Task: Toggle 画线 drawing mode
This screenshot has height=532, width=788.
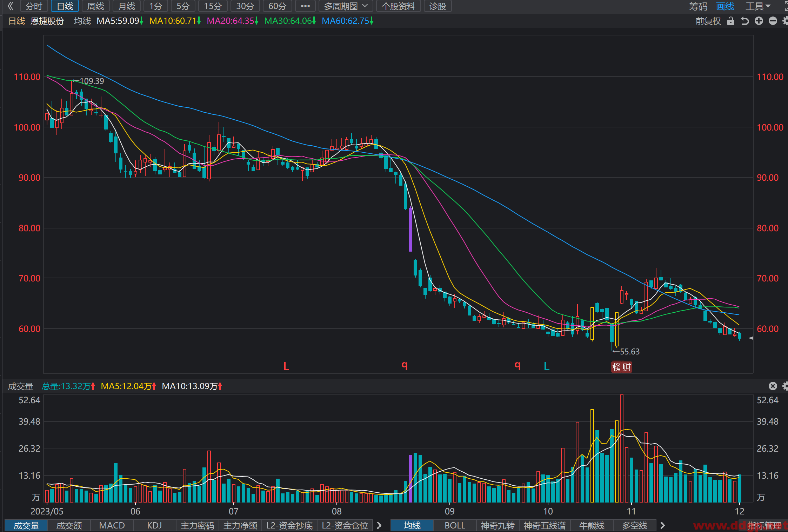Action: [x=725, y=6]
